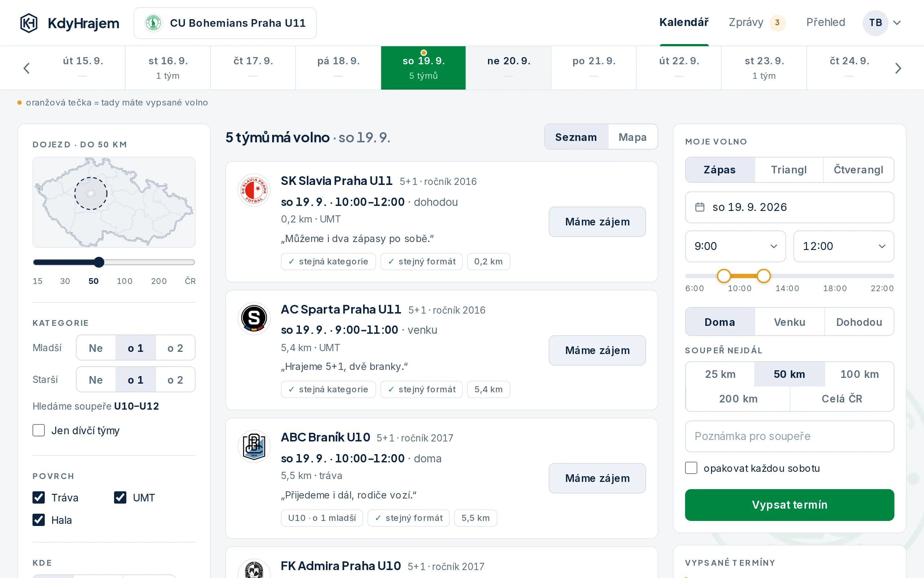Select the day út 15. 9.

tap(83, 68)
